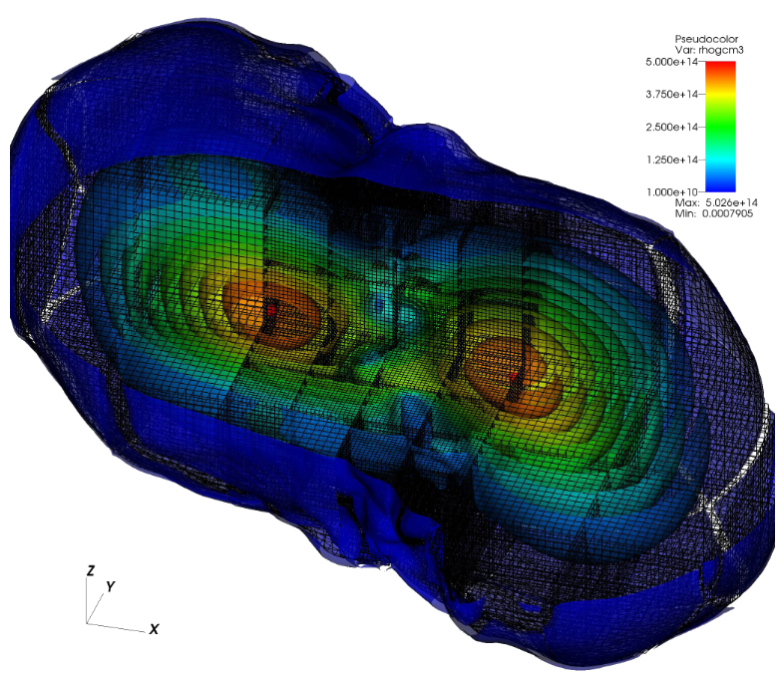The width and height of the screenshot is (784, 676).
Task: Click the Z axis label on the orientation triad
Action: click(x=91, y=570)
